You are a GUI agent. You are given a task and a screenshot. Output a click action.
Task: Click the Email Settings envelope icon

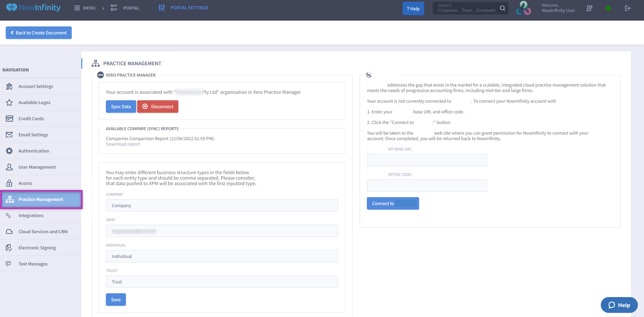coord(9,135)
